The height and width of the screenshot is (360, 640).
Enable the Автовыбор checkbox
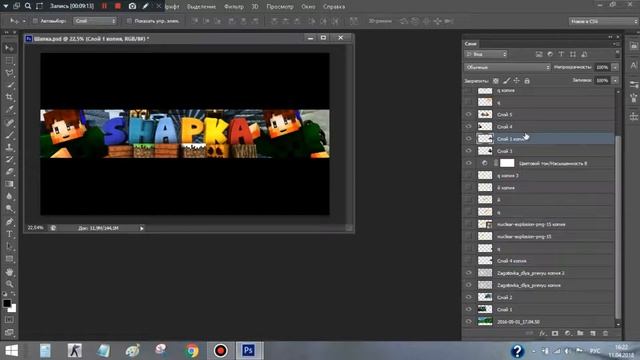point(35,21)
